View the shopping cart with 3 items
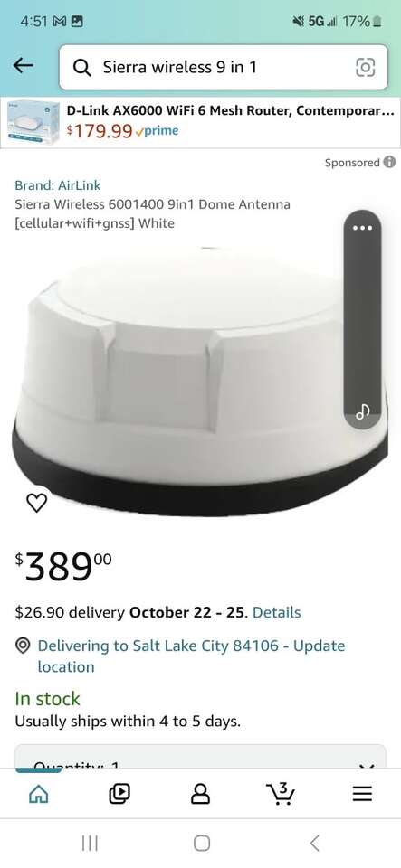 [282, 794]
